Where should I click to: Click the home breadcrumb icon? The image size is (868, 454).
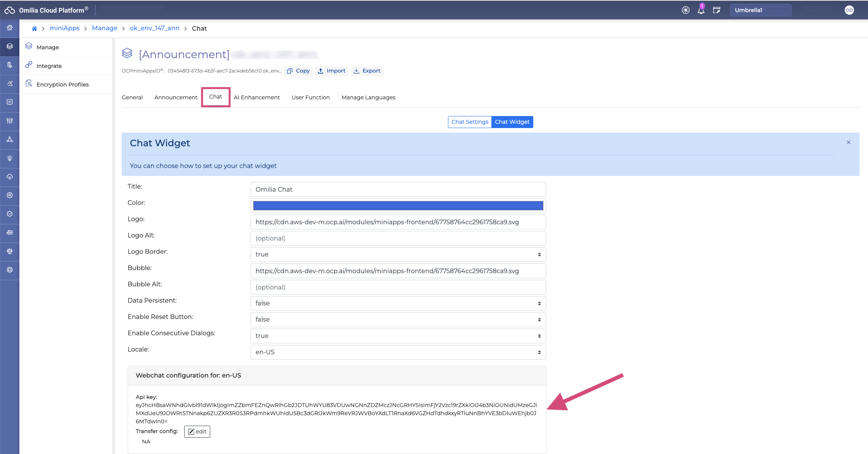34,28
